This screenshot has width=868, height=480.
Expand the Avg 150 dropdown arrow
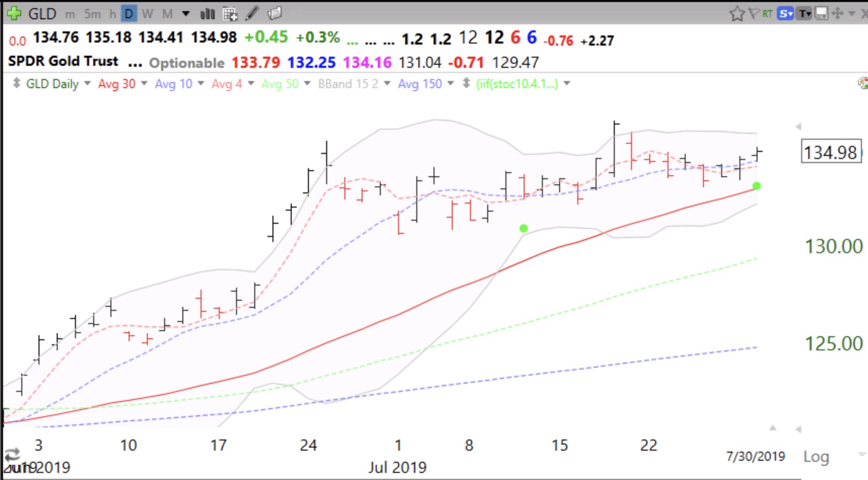coord(450,83)
